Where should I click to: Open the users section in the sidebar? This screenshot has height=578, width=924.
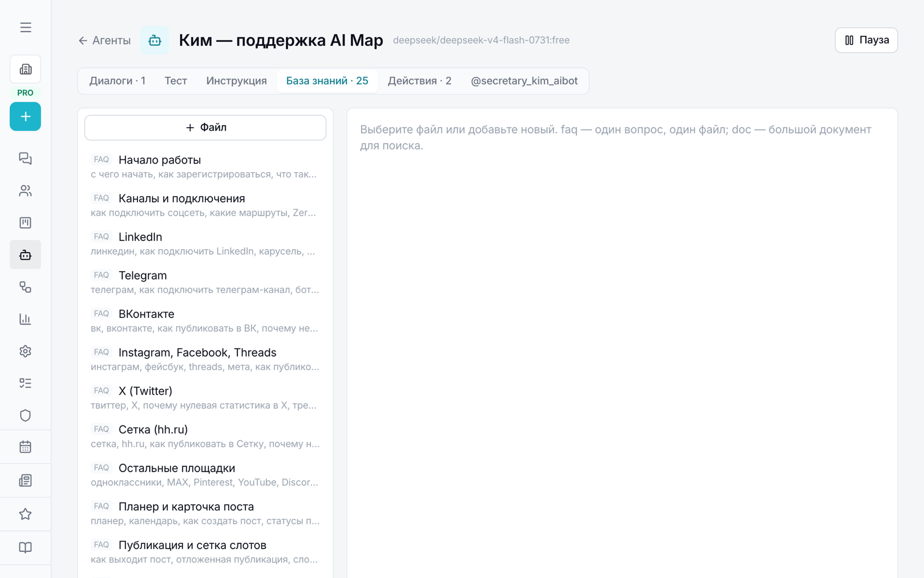click(25, 191)
